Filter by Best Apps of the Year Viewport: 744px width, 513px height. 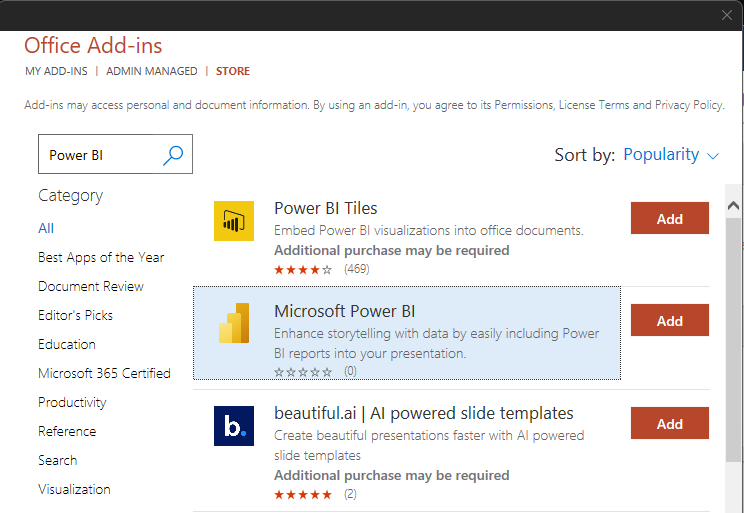101,257
